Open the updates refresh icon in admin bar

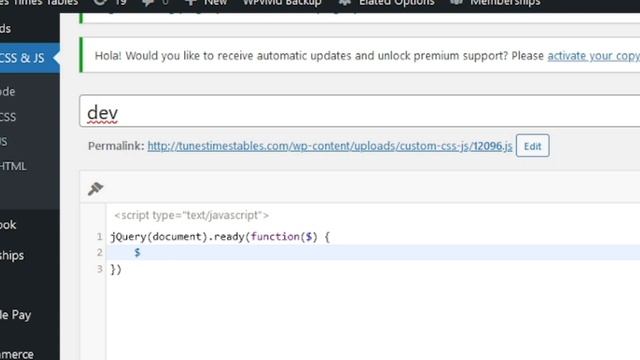(x=100, y=2)
